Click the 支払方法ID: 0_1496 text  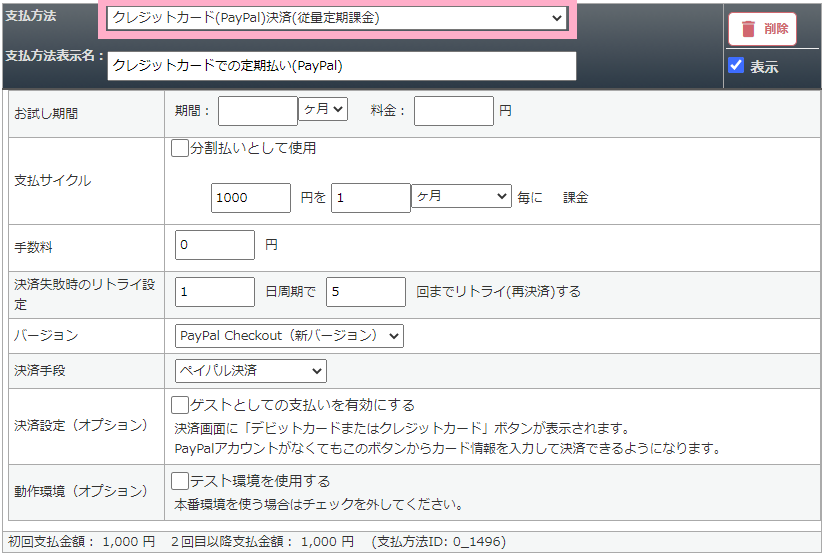coord(439,542)
